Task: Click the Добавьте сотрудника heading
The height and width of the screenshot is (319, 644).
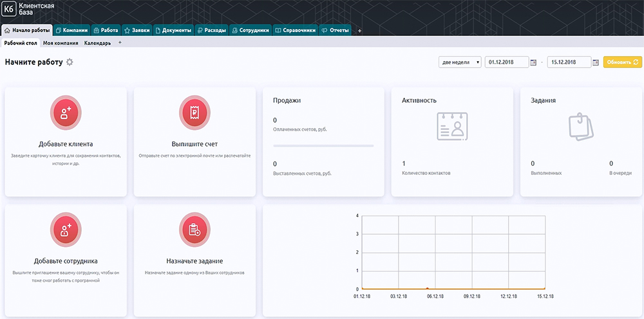Action: 66,261
